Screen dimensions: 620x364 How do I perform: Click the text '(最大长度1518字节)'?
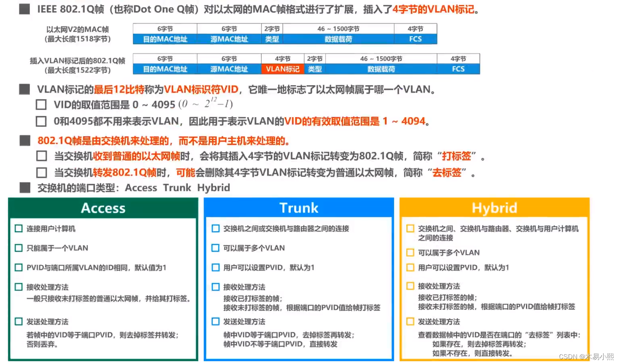77,39
